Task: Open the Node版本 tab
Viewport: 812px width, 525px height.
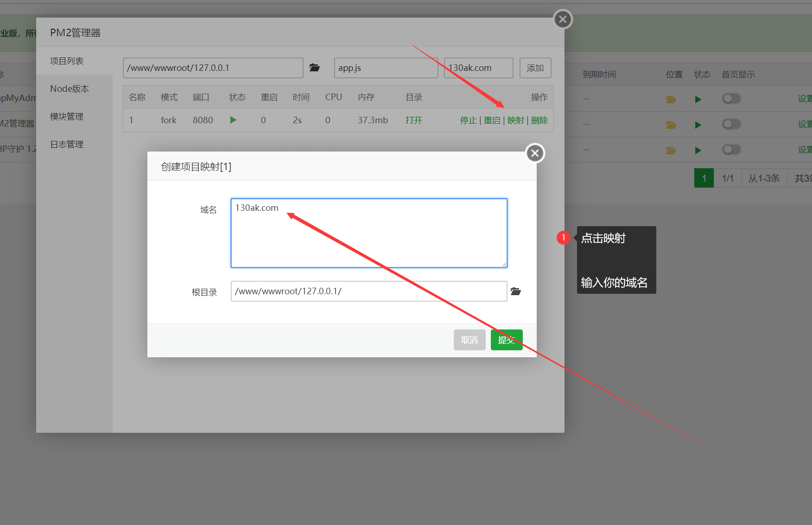Action: coord(70,89)
